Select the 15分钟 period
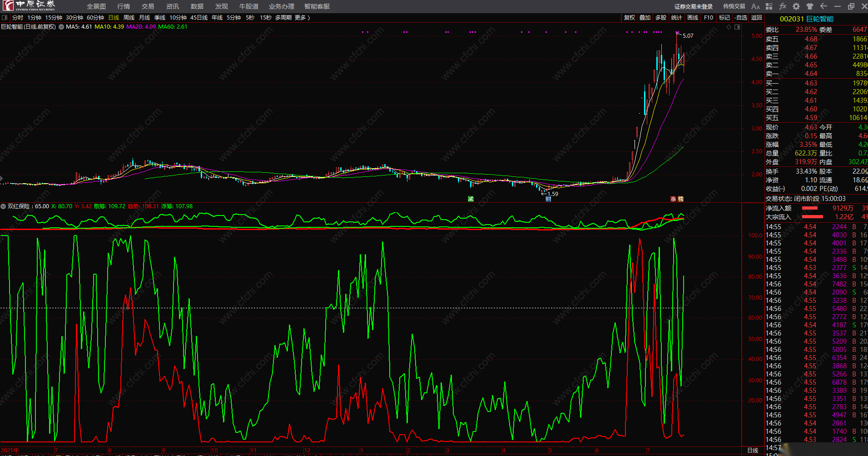Viewport: 868px width, 456px height. tap(54, 18)
